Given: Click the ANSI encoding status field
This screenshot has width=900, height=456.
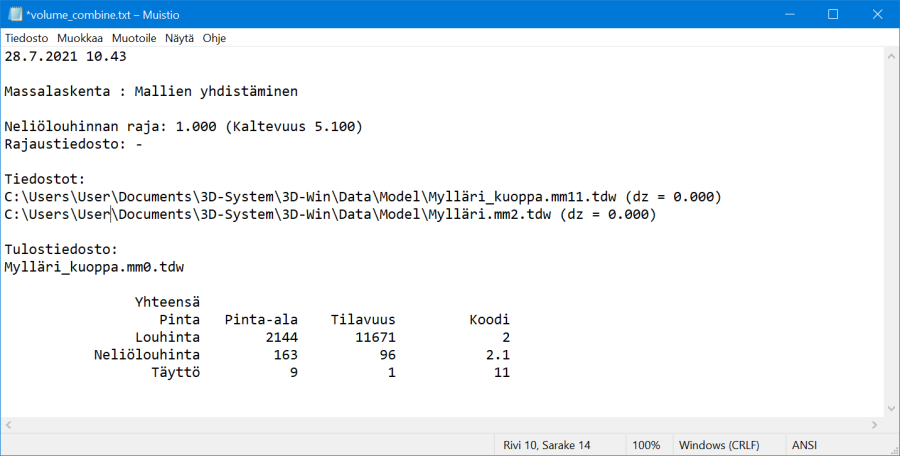Looking at the screenshot, I should point(805,444).
